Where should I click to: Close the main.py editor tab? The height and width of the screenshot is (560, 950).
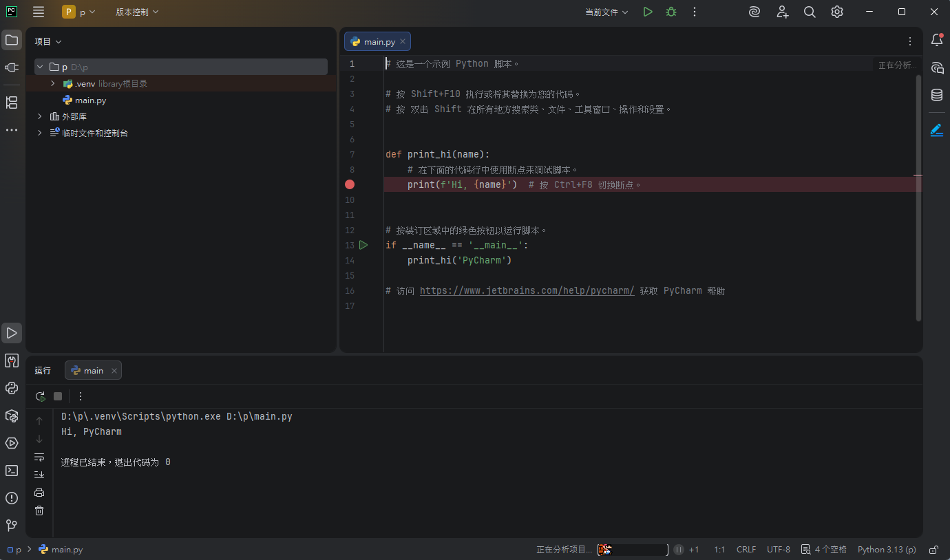(403, 41)
